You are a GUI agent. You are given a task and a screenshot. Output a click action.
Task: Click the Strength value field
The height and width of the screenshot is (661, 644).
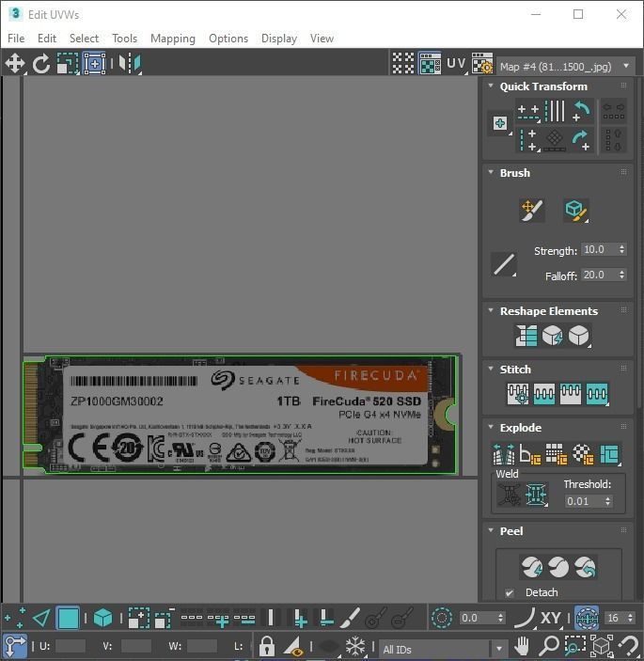pos(599,249)
